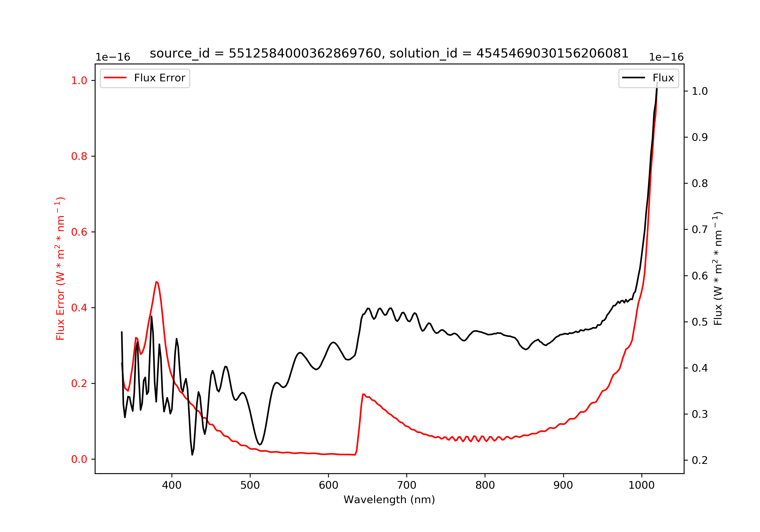
Task: Click the Wavelength (nm) x-axis label
Action: click(x=389, y=499)
